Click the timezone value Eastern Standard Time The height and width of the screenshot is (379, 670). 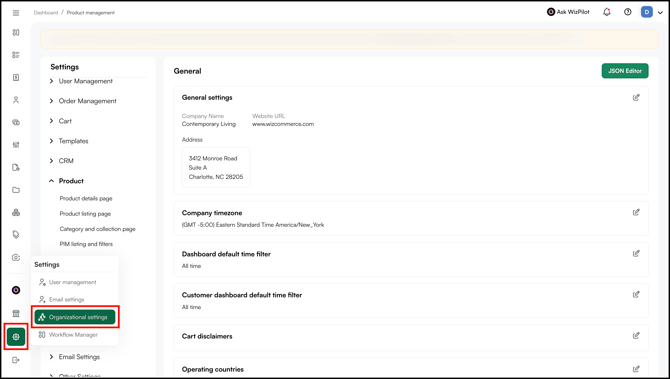pos(253,225)
